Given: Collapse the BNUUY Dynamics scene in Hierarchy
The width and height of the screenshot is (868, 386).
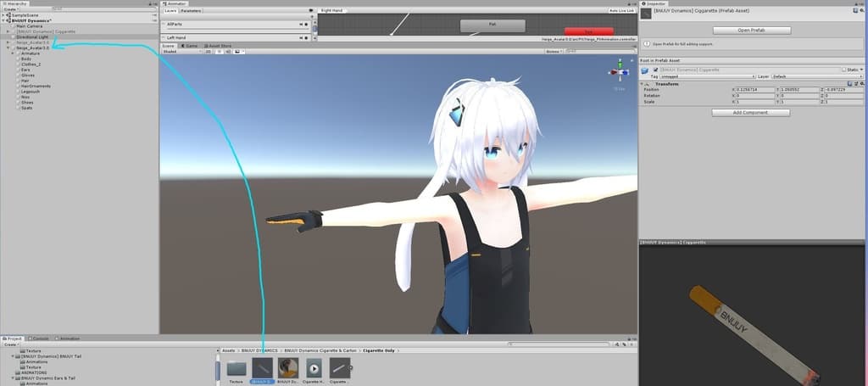Looking at the screenshot, I should tap(4, 20).
